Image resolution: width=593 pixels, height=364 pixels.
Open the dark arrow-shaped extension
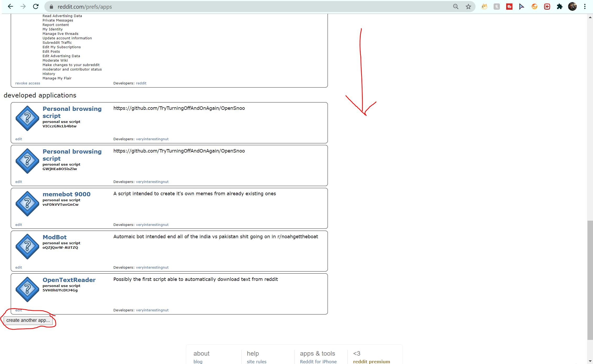(522, 7)
